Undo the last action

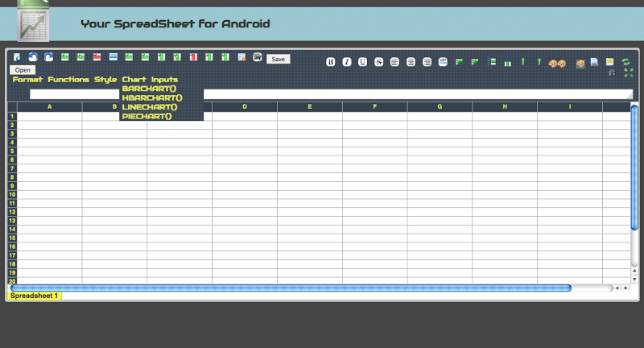click(x=33, y=57)
